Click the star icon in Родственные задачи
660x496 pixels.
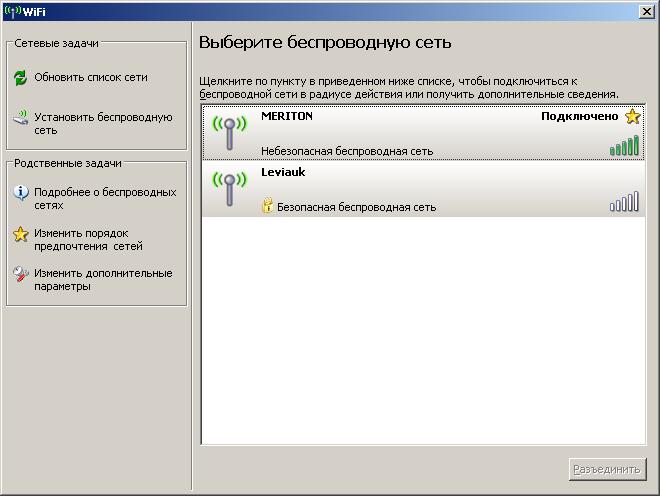(x=20, y=234)
